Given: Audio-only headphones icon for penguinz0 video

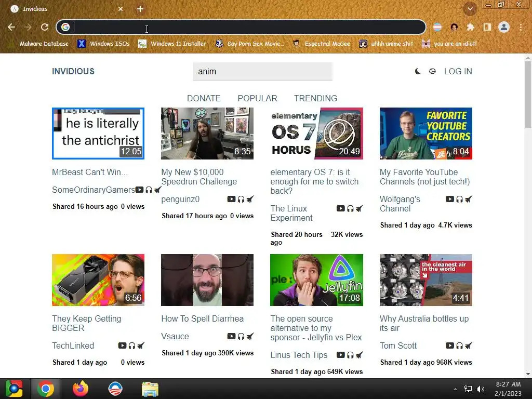Looking at the screenshot, I should pos(241,199).
